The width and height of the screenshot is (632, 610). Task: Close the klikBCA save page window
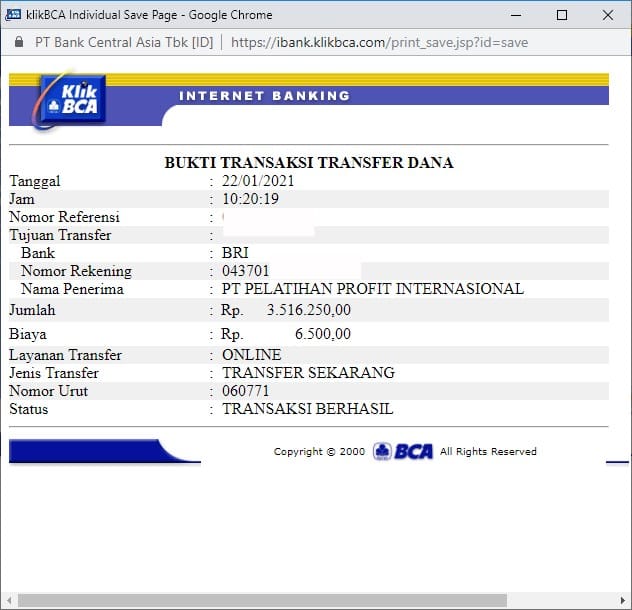[607, 15]
